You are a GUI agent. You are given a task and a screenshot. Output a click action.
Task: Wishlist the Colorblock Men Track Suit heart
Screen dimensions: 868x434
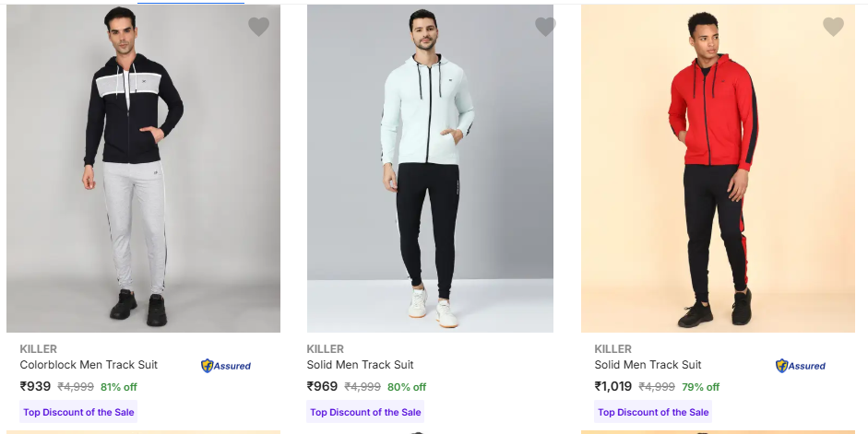(x=258, y=27)
